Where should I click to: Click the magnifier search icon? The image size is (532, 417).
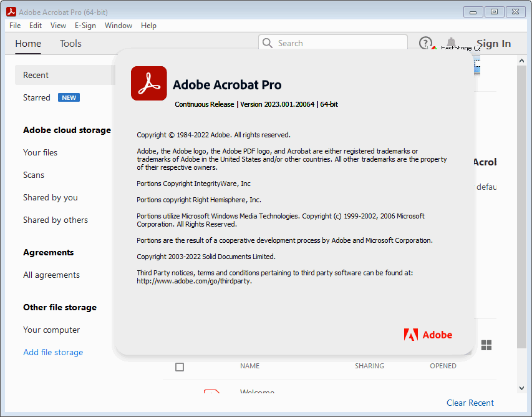pyautogui.click(x=268, y=43)
